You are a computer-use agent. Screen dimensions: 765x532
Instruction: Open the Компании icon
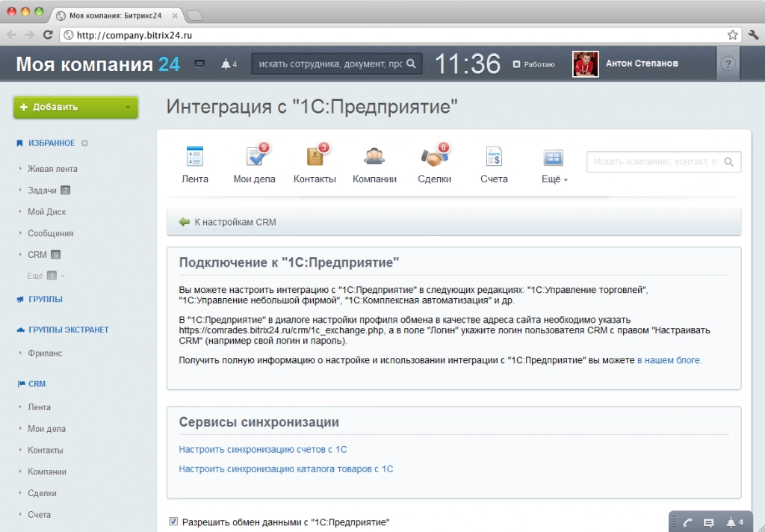tap(374, 157)
